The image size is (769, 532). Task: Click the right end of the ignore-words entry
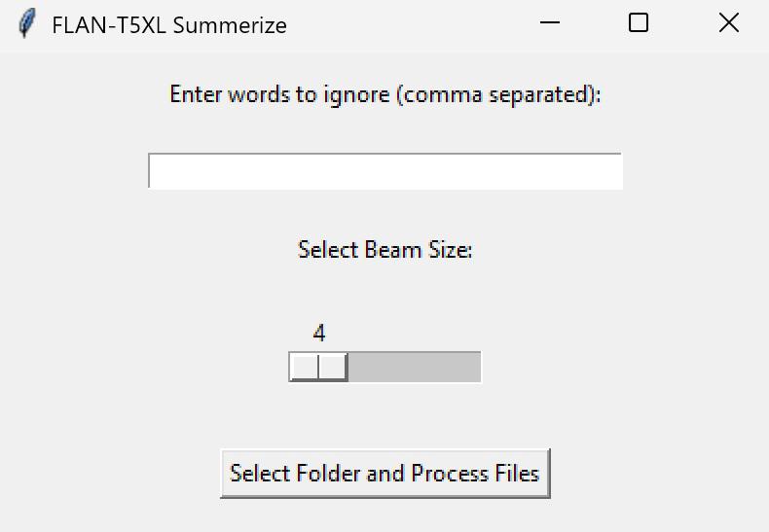617,171
